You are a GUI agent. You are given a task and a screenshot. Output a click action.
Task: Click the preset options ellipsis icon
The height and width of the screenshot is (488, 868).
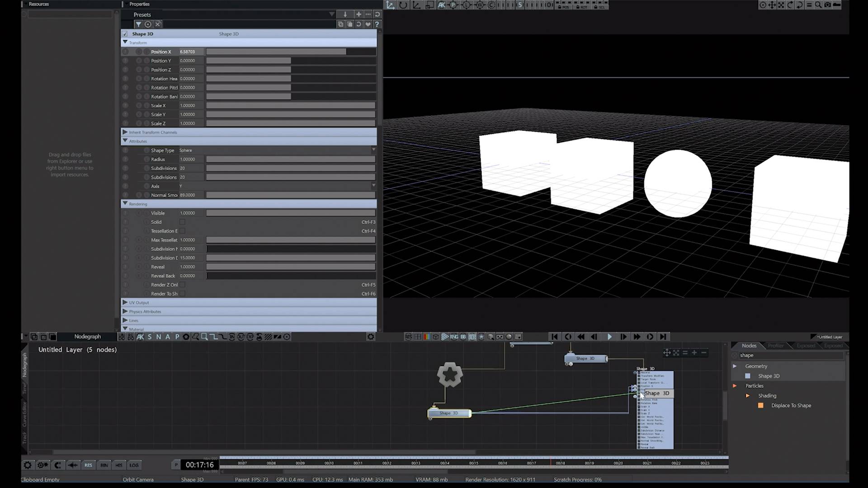coord(368,14)
